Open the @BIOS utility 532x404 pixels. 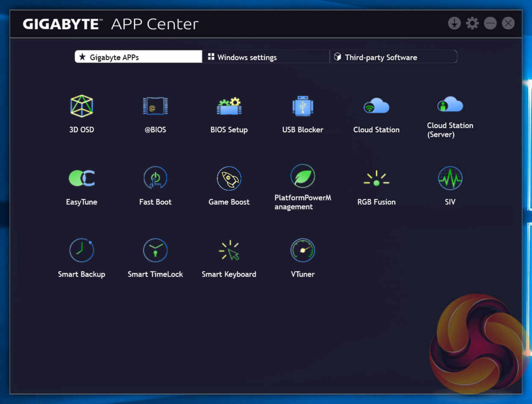(155, 106)
